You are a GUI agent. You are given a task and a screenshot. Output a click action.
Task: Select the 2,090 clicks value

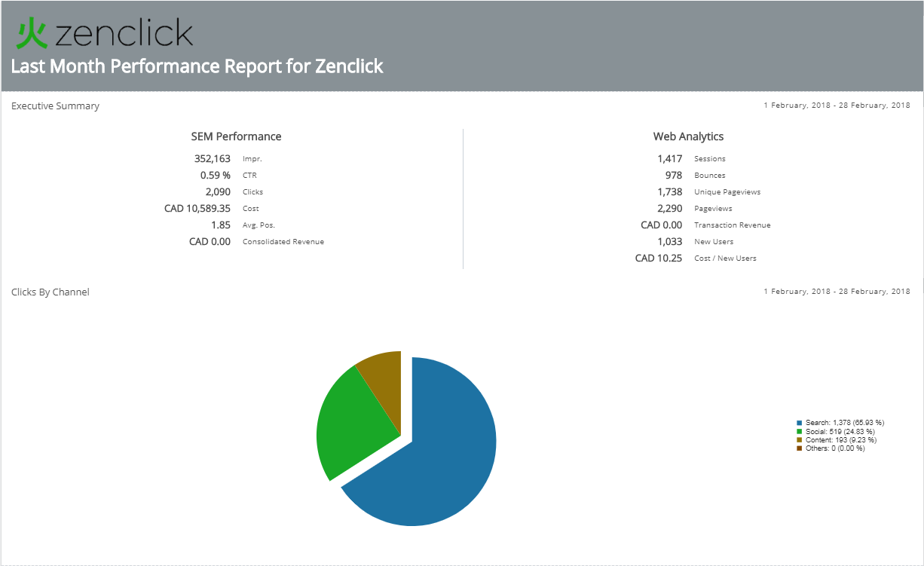(219, 192)
